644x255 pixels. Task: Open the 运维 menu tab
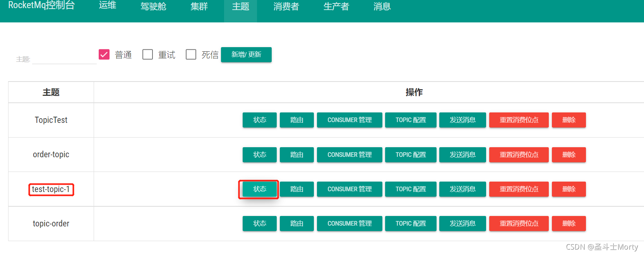pyautogui.click(x=108, y=5)
